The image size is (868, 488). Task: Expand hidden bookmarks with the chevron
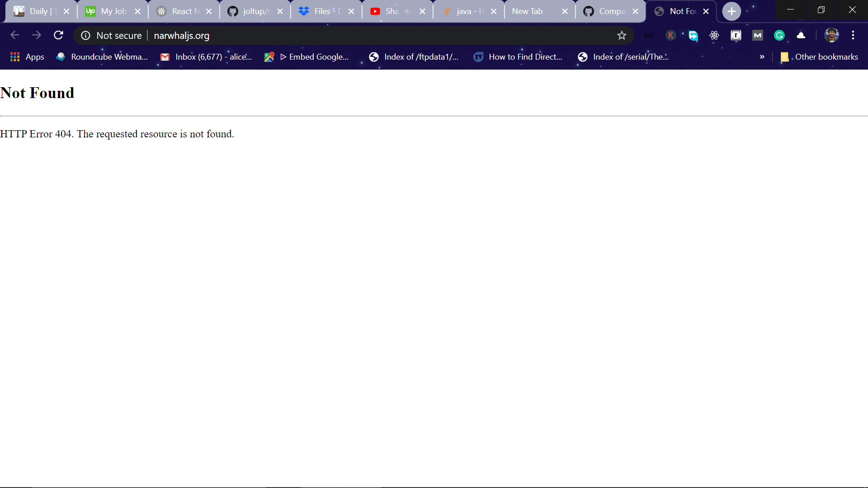(763, 57)
